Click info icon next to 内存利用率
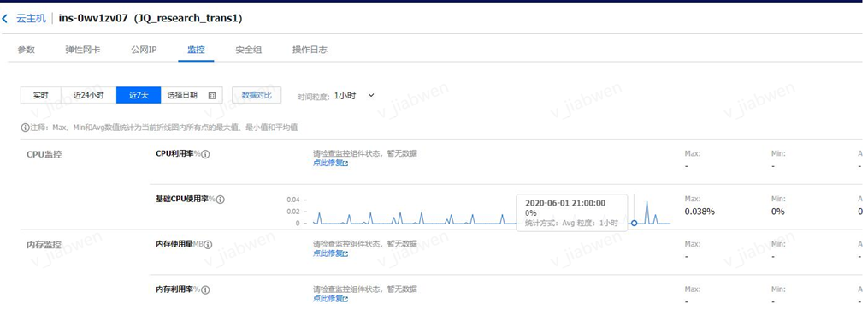 point(205,289)
